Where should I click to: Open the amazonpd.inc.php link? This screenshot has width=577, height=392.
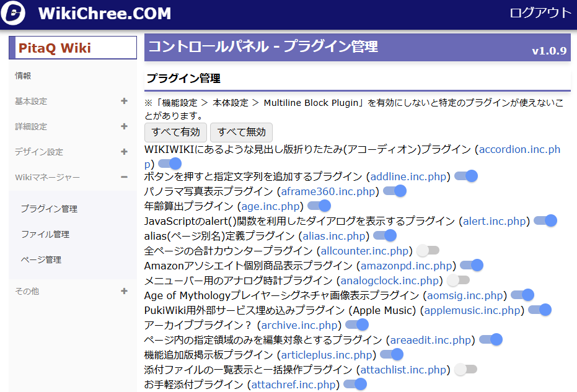[x=407, y=266]
